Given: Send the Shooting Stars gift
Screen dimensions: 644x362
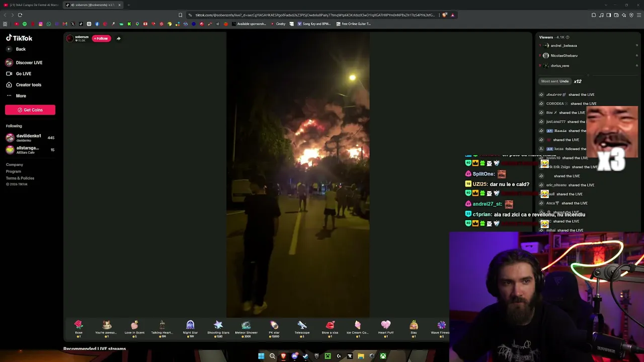Looking at the screenshot, I should pyautogui.click(x=218, y=328).
